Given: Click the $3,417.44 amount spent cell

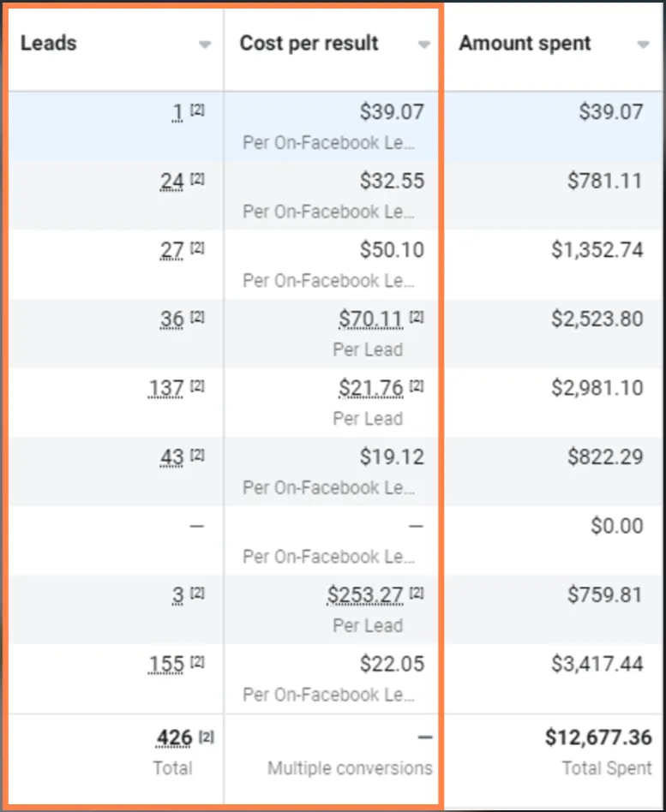Looking at the screenshot, I should (x=597, y=664).
